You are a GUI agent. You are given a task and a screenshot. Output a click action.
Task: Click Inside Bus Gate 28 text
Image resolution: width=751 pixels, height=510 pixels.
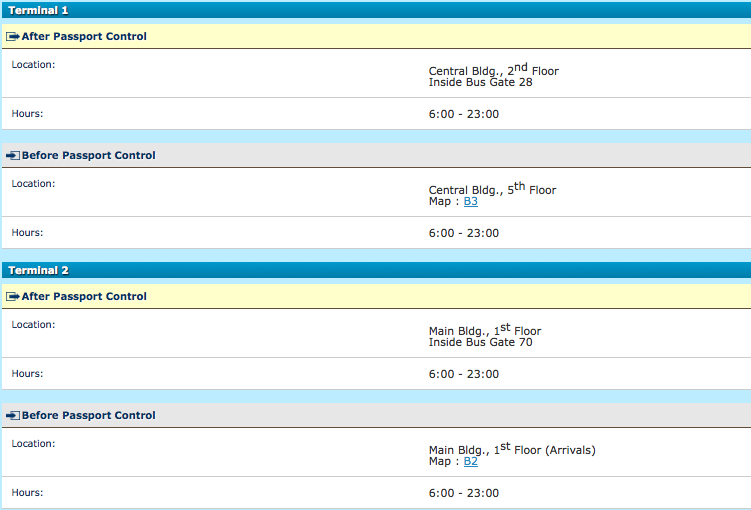click(x=480, y=82)
